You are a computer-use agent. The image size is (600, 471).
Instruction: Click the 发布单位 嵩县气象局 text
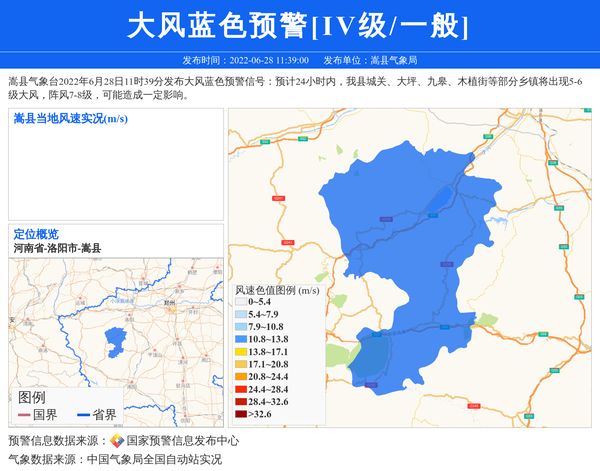pos(370,61)
